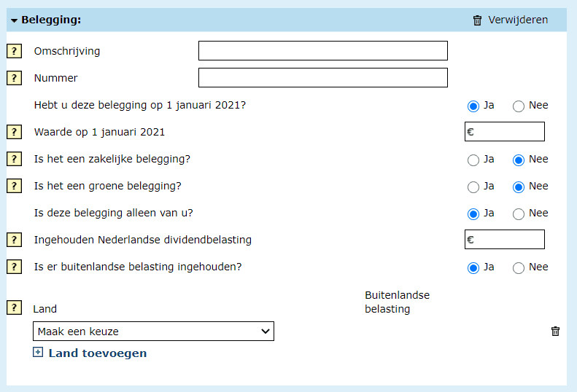Open help for groene belegging question
Image resolution: width=577 pixels, height=392 pixels.
click(x=14, y=186)
